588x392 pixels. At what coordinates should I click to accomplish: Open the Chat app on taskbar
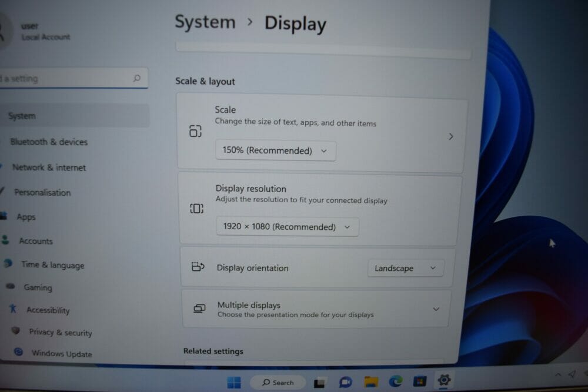point(345,382)
